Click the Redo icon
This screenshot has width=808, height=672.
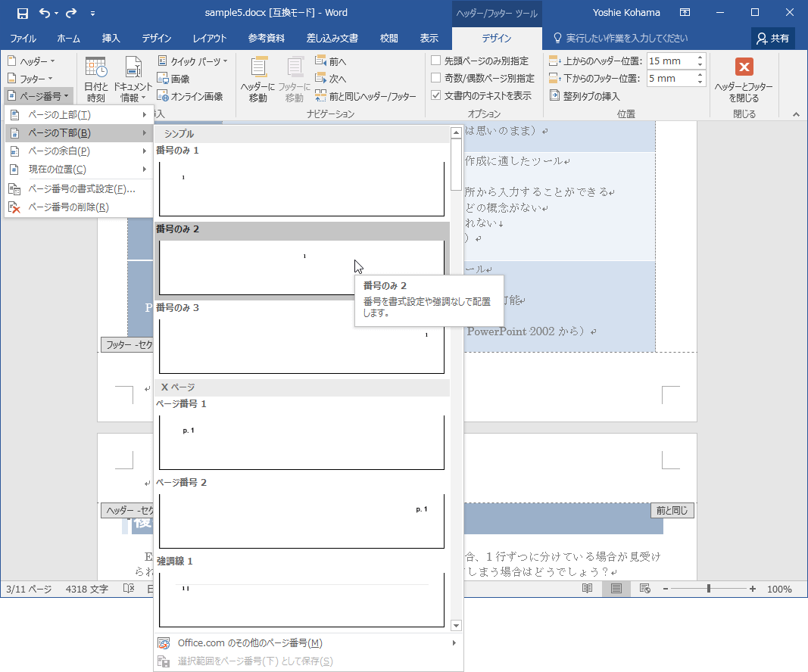71,14
